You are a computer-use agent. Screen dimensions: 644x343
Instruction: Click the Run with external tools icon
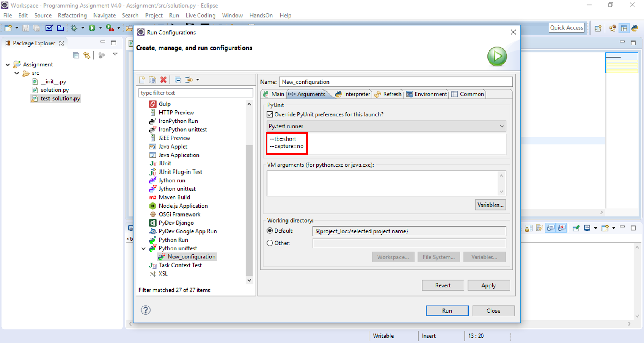coord(109,28)
